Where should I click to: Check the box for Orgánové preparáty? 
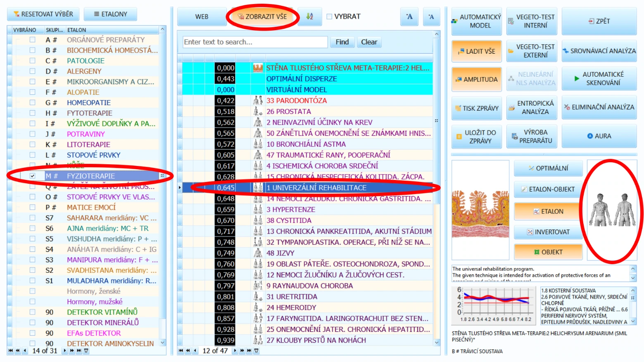click(32, 40)
